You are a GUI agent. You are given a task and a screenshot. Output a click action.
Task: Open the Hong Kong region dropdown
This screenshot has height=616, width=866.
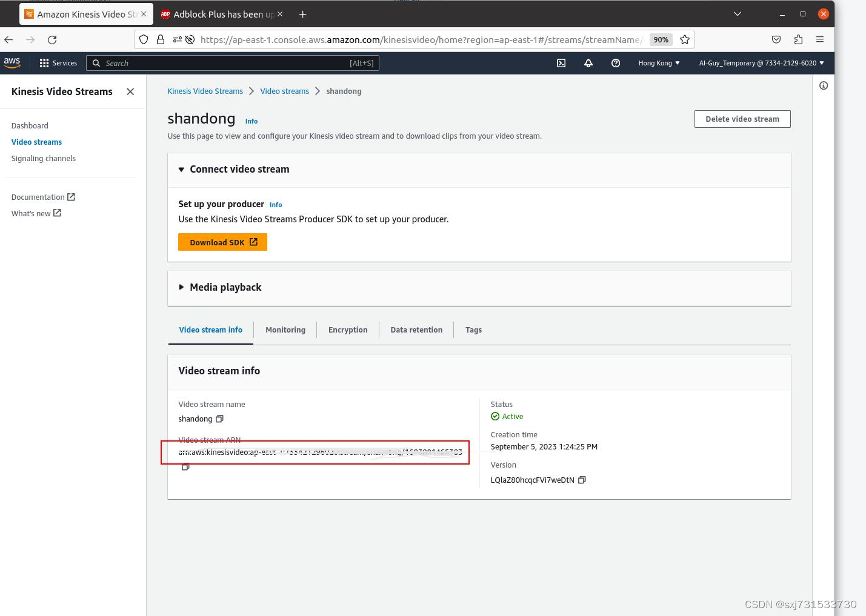(659, 63)
